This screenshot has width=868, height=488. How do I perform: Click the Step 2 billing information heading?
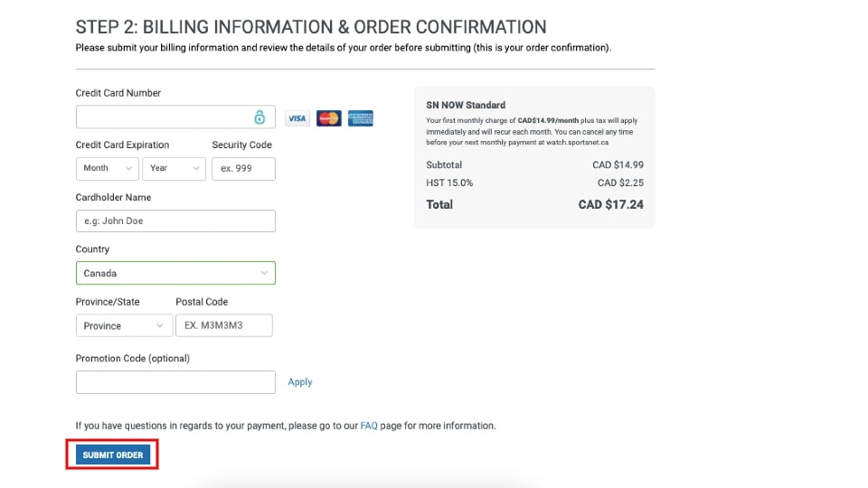point(311,27)
